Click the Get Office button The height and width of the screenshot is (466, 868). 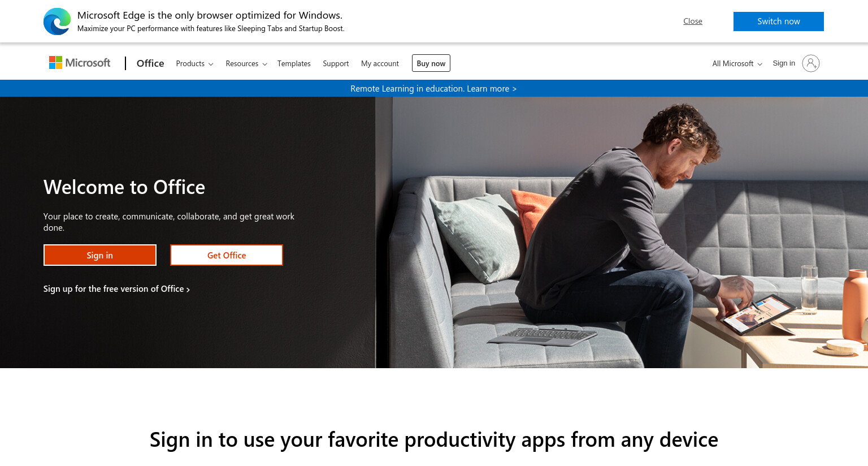point(227,255)
